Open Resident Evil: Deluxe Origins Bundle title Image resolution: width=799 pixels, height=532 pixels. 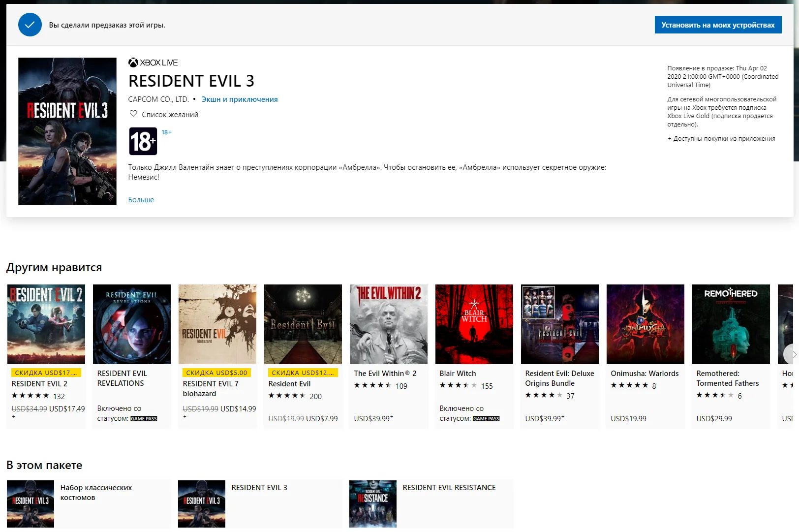click(559, 378)
